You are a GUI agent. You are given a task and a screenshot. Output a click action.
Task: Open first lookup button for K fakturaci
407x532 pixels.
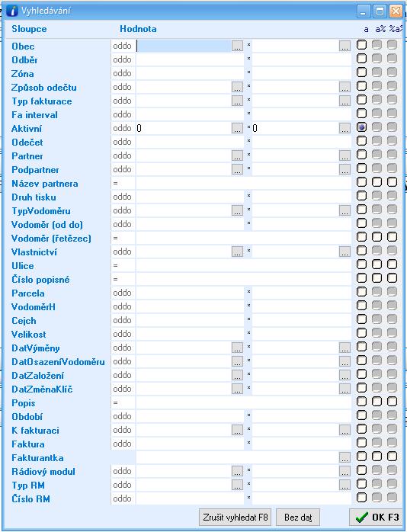coord(238,430)
